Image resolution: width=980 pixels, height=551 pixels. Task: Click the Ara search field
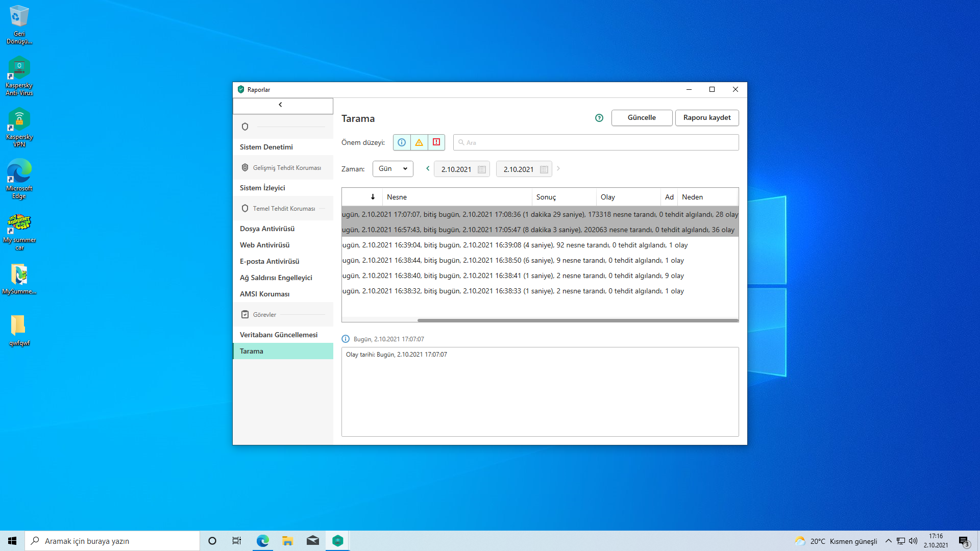(x=596, y=142)
